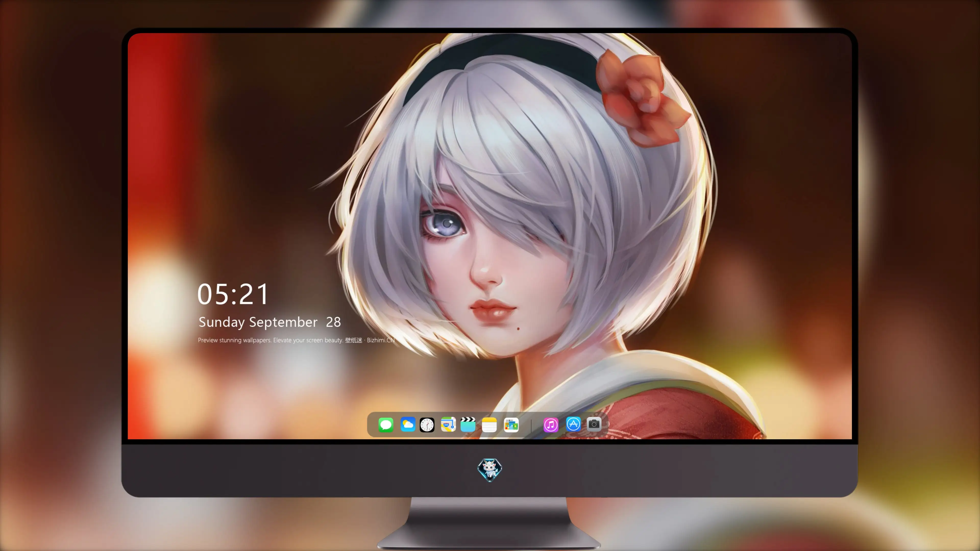This screenshot has width=980, height=551.
Task: Open the Videos clapperboard app in the dock
Action: 468,424
